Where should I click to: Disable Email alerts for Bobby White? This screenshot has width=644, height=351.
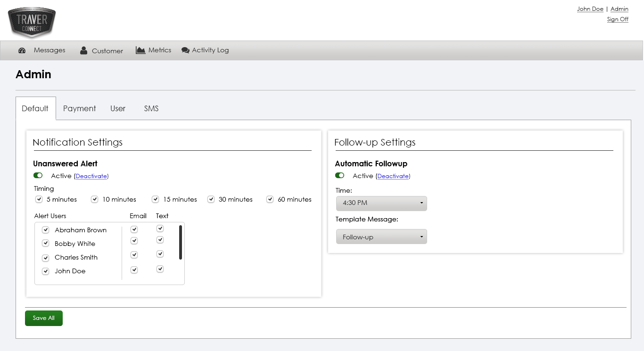coord(134,241)
